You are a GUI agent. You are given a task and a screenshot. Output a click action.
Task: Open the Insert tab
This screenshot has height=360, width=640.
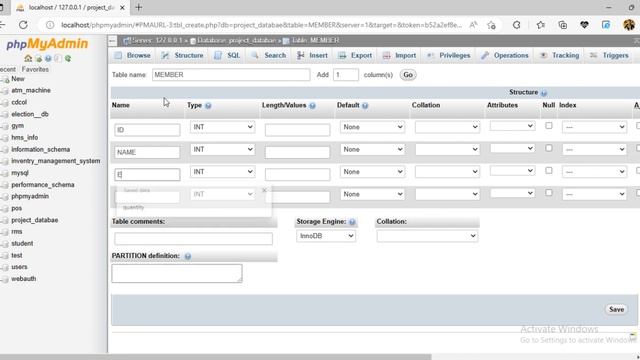[x=312, y=56]
